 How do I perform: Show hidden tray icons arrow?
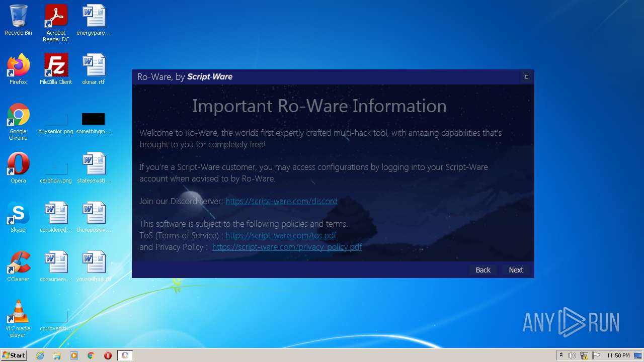561,355
